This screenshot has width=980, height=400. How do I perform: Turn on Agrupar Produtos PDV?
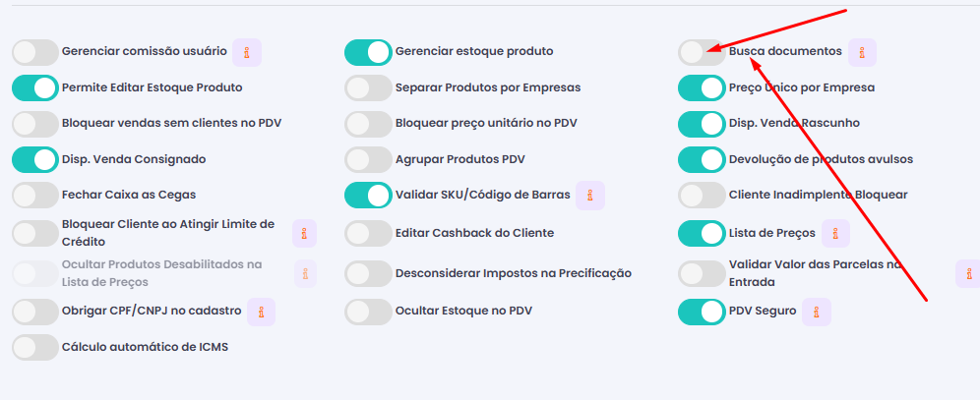click(x=368, y=160)
